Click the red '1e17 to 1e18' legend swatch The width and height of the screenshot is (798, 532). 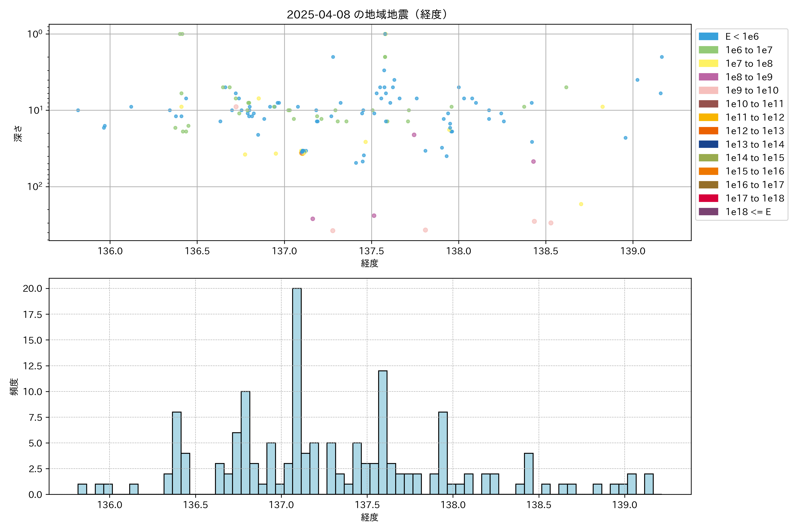click(708, 198)
